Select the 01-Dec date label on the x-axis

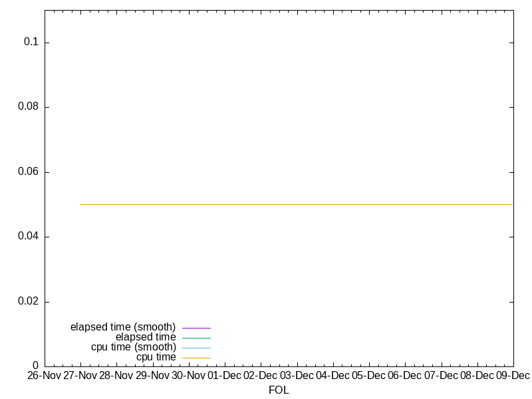tap(223, 376)
